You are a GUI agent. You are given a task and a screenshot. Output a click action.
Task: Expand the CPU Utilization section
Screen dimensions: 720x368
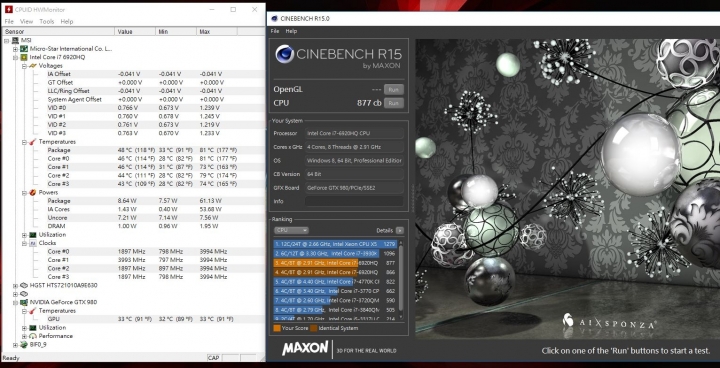point(24,235)
